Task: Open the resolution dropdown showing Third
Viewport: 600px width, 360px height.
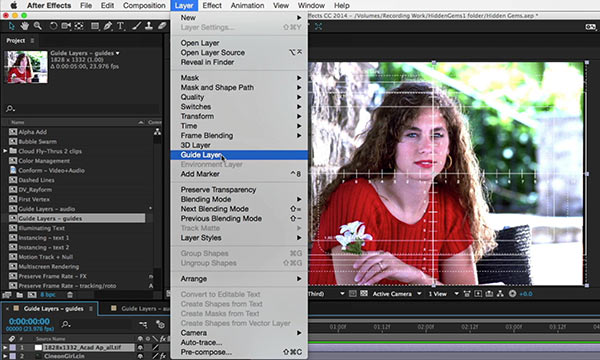Action: coord(326,294)
